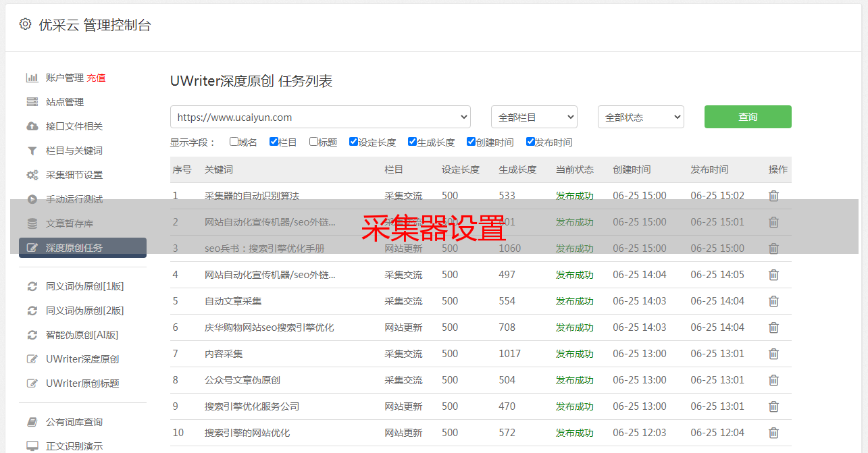Image resolution: width=868 pixels, height=453 pixels.
Task: Open the site URL dropdown
Action: (x=320, y=117)
